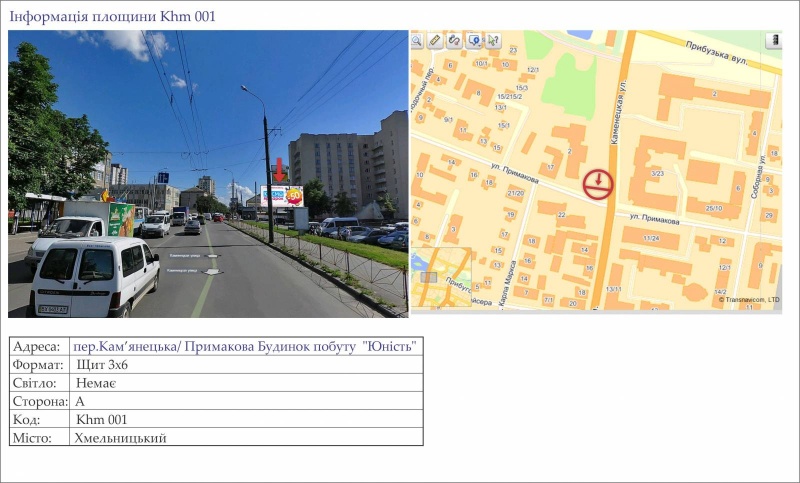This screenshot has width=800, height=483.
Task: Click the overview minimap thumbnail
Action: 440,277
